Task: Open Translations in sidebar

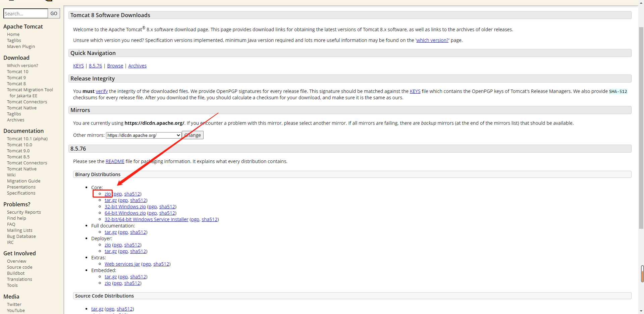Action: point(19,279)
